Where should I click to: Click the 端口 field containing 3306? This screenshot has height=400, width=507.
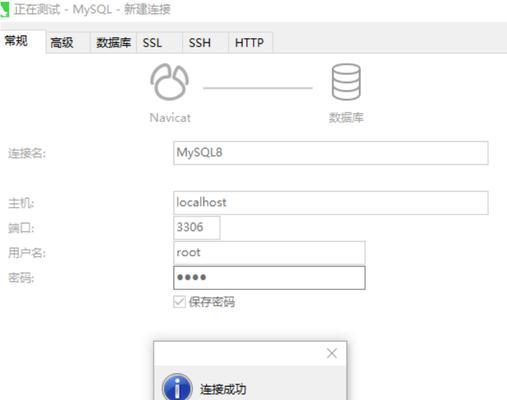tap(197, 228)
